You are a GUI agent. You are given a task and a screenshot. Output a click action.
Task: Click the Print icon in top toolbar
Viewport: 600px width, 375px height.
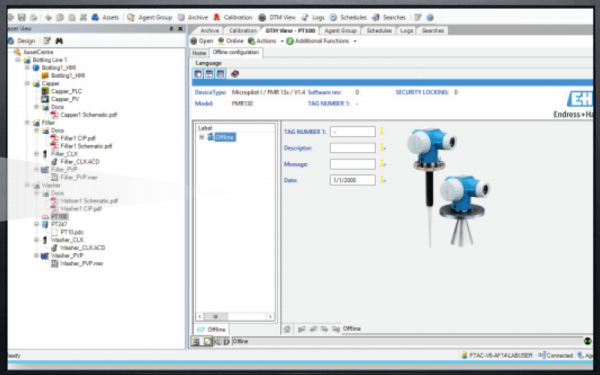pos(34,17)
